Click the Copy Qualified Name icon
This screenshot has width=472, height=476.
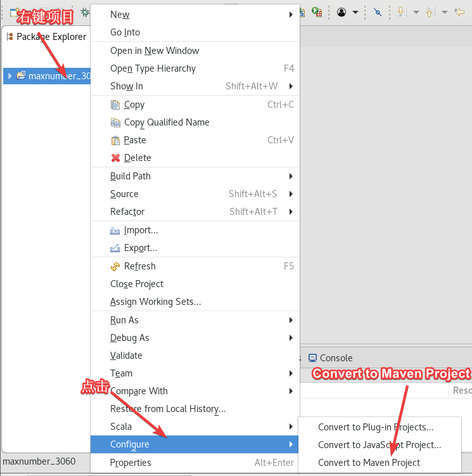pyautogui.click(x=115, y=122)
